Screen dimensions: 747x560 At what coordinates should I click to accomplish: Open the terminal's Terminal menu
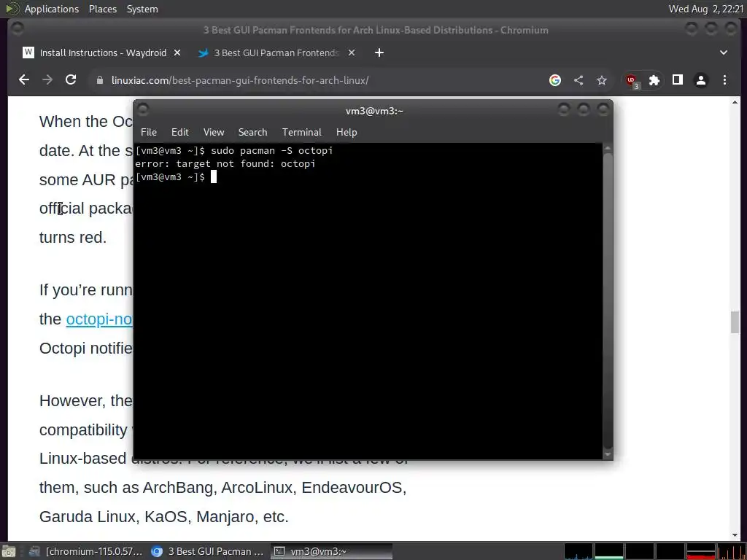click(301, 132)
